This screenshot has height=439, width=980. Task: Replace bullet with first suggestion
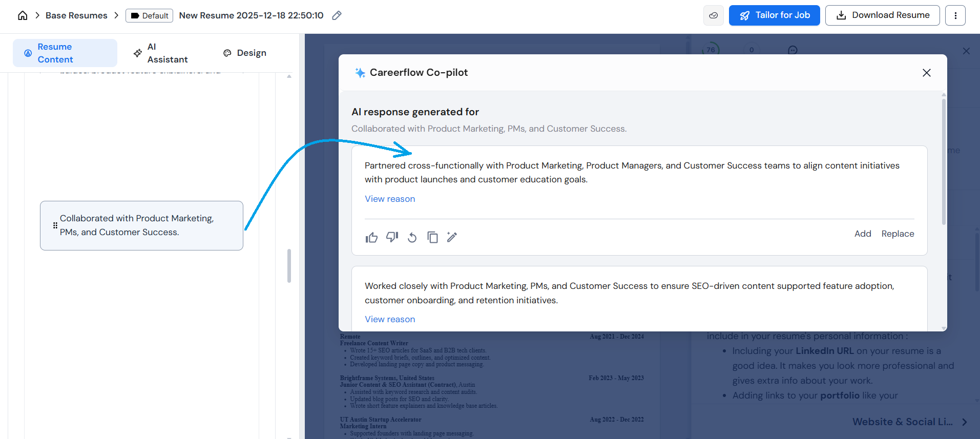pyautogui.click(x=898, y=234)
